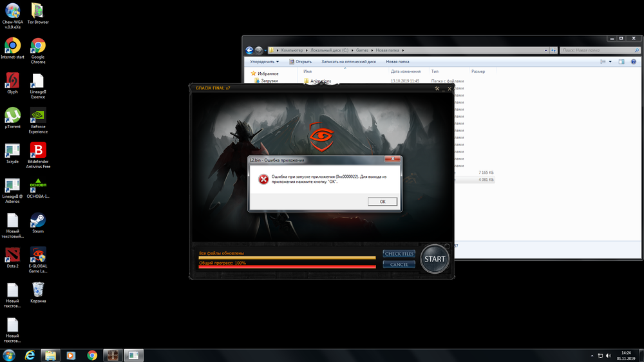This screenshot has height=362, width=644.
Task: Select the µTorrent desktop icon
Action: [12, 116]
